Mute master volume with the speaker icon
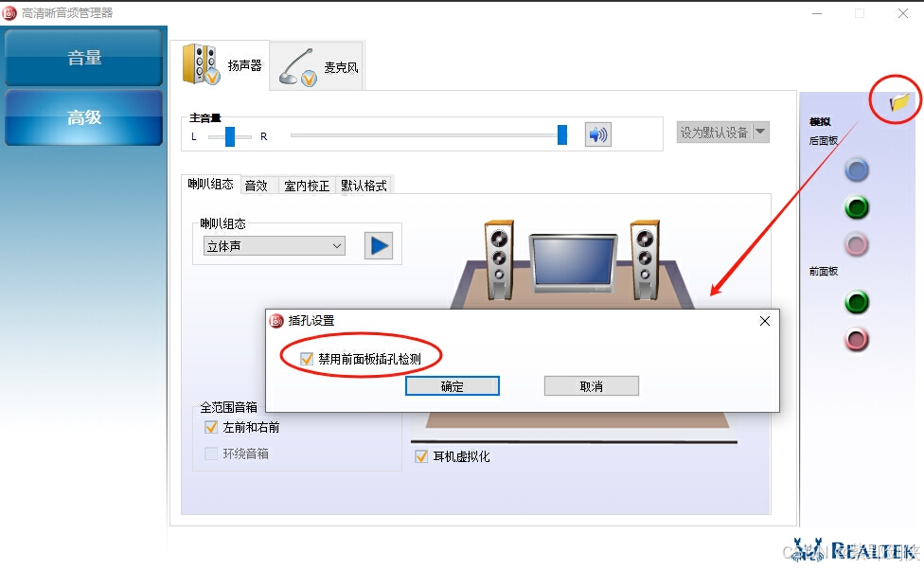The width and height of the screenshot is (924, 569). [597, 134]
